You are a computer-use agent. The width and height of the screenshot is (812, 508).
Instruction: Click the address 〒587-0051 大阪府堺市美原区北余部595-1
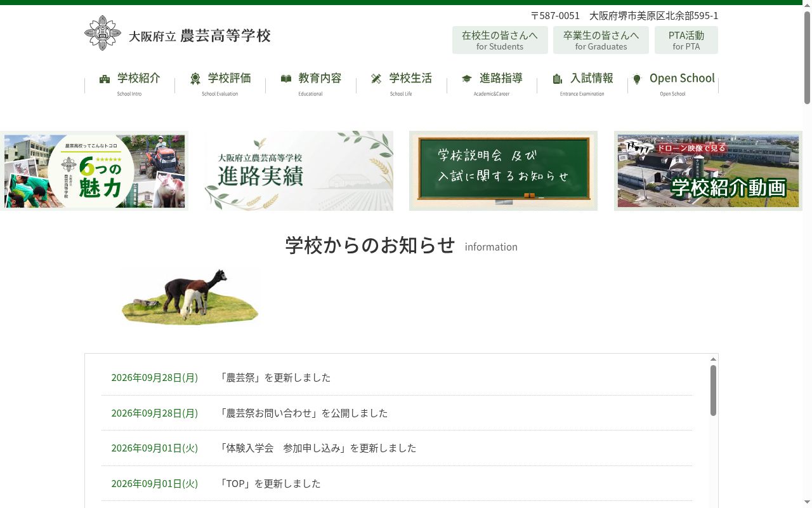click(x=624, y=15)
